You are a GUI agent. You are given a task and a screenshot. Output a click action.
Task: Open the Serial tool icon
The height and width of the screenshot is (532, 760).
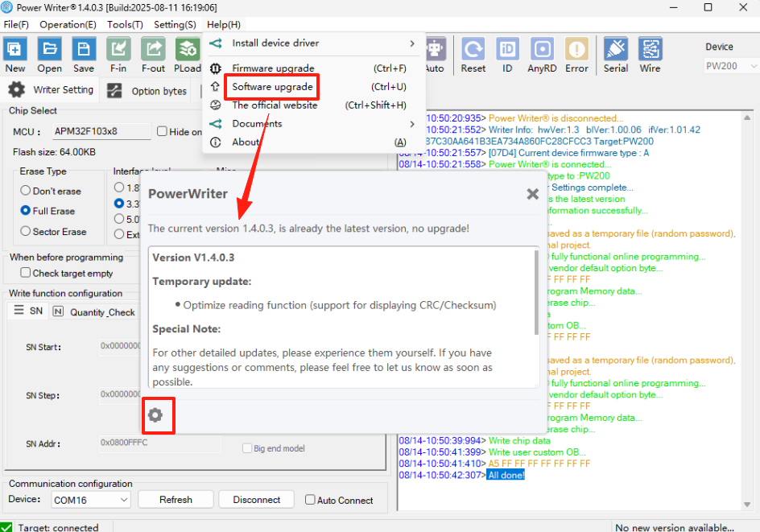coord(616,49)
